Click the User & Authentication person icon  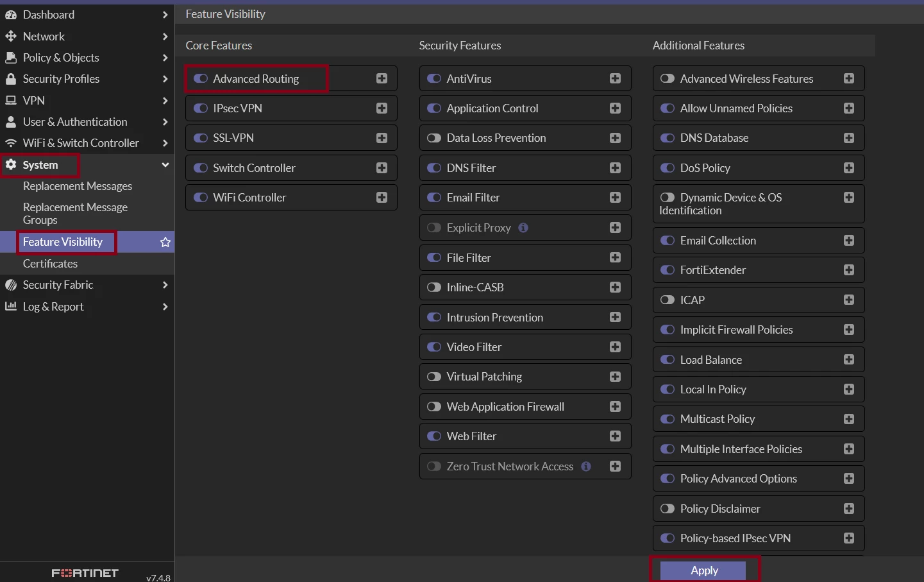[11, 122]
